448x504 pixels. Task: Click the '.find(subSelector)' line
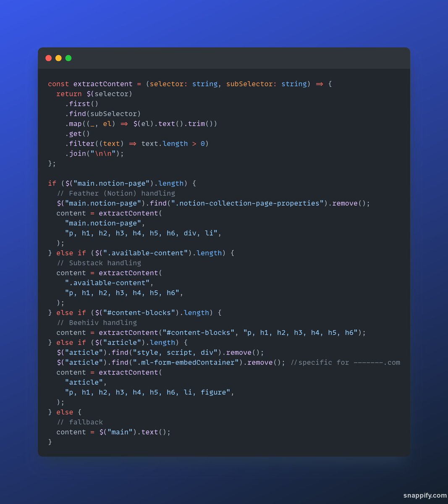[x=103, y=114]
